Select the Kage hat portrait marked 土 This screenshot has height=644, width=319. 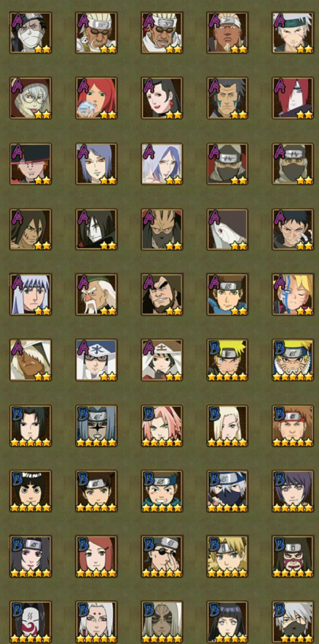pyautogui.click(x=162, y=360)
